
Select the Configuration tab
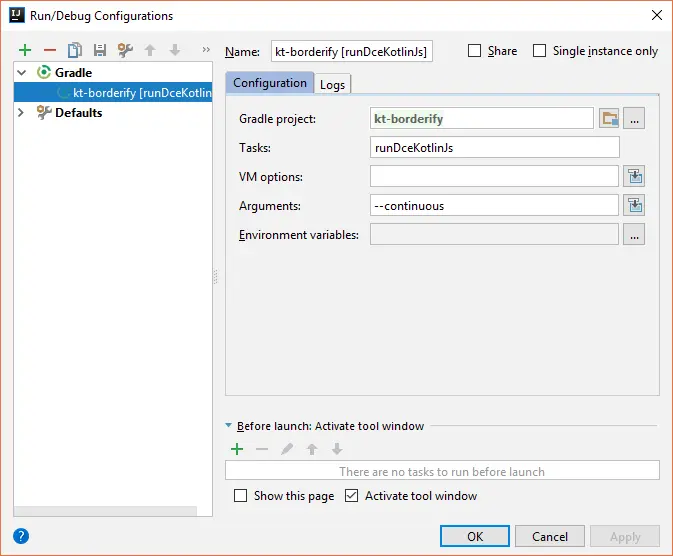270,82
